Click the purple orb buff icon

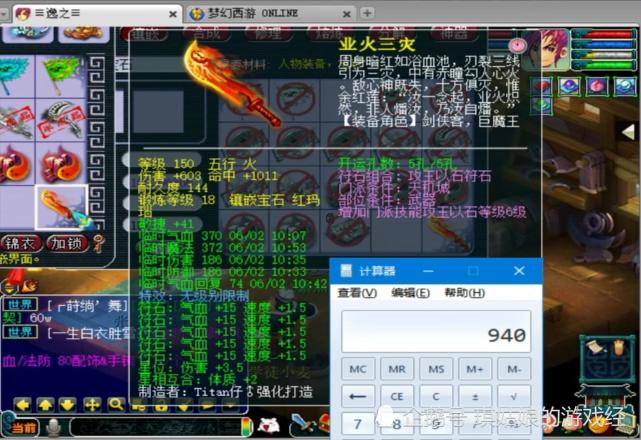coord(569,86)
